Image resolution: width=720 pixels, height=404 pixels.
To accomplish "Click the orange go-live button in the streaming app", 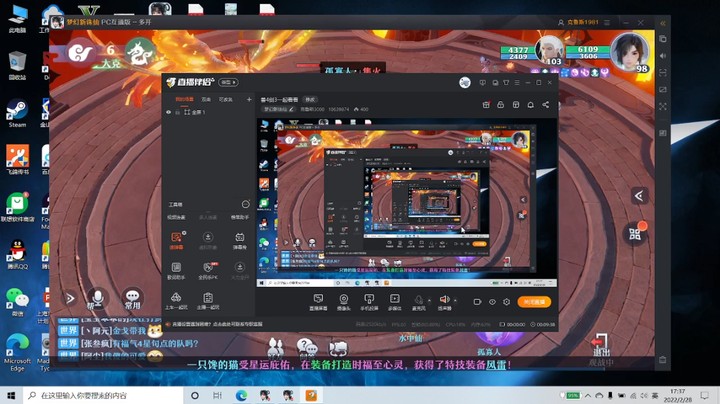I will [534, 302].
